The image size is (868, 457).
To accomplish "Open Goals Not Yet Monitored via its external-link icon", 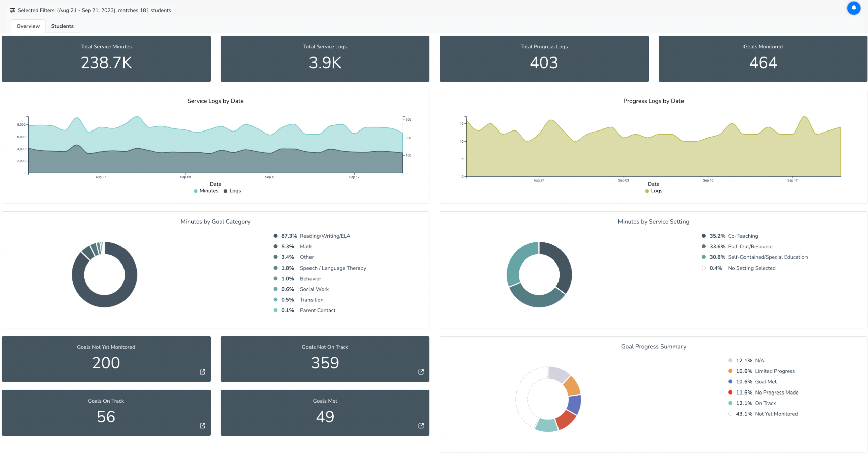I will point(202,372).
